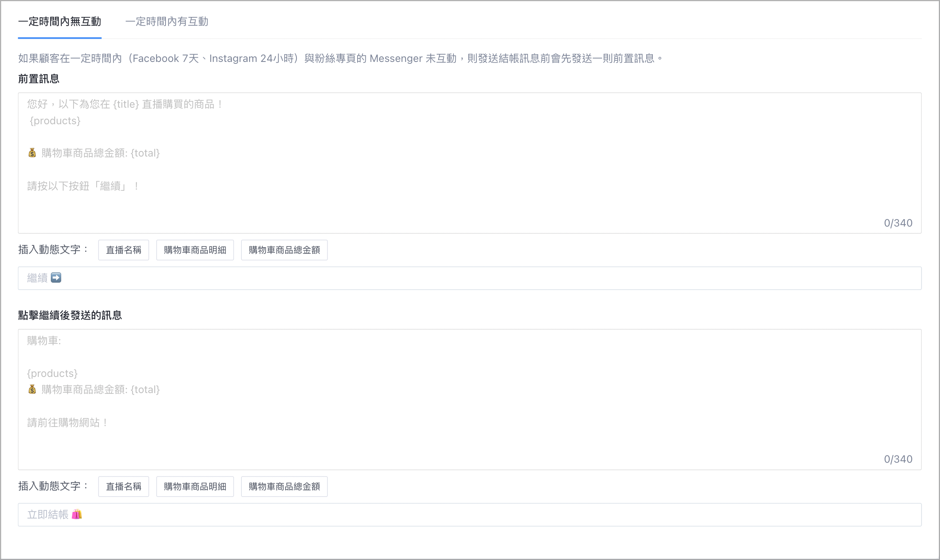Focus the 繼續 button label field
Image resolution: width=940 pixels, height=560 pixels.
click(x=470, y=278)
